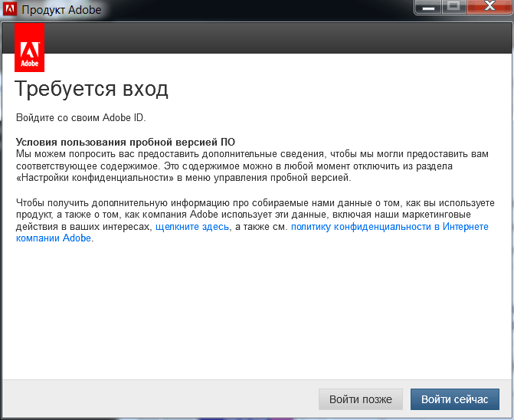Open the 'щелкните здесь' link

coord(192,227)
